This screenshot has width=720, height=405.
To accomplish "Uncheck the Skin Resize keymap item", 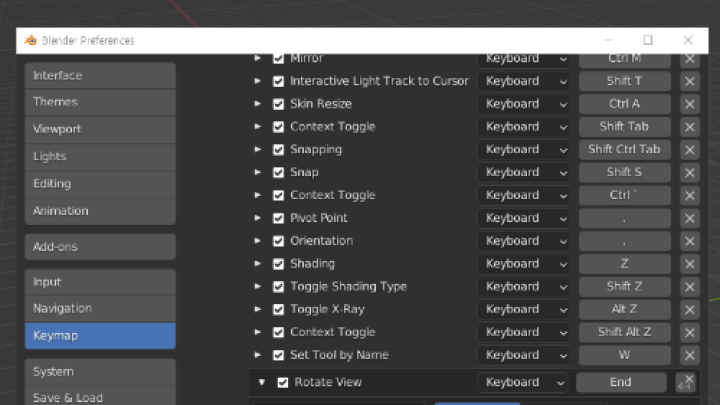I will pyautogui.click(x=278, y=104).
